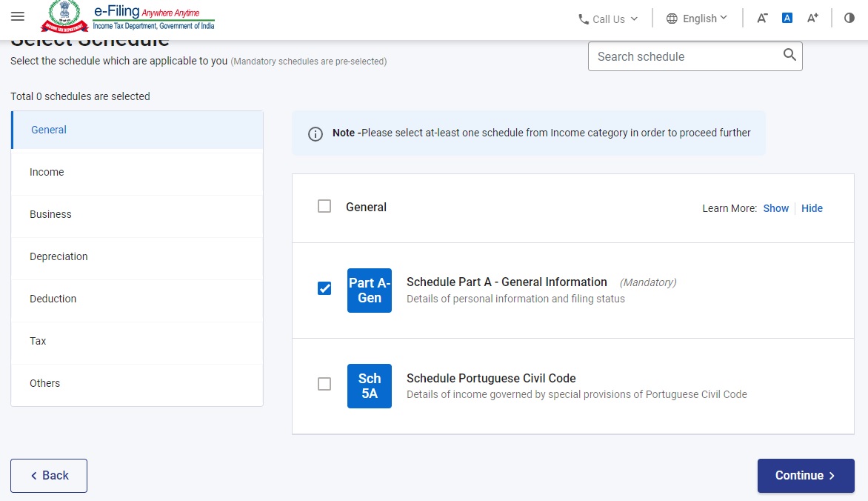Go back using the Back button
This screenshot has width=868, height=501.
[x=49, y=475]
